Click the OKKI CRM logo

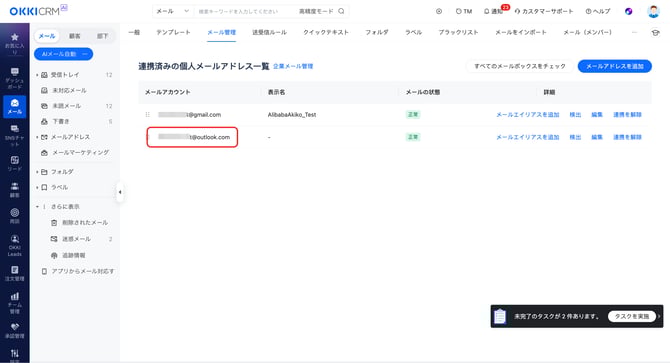(38, 10)
